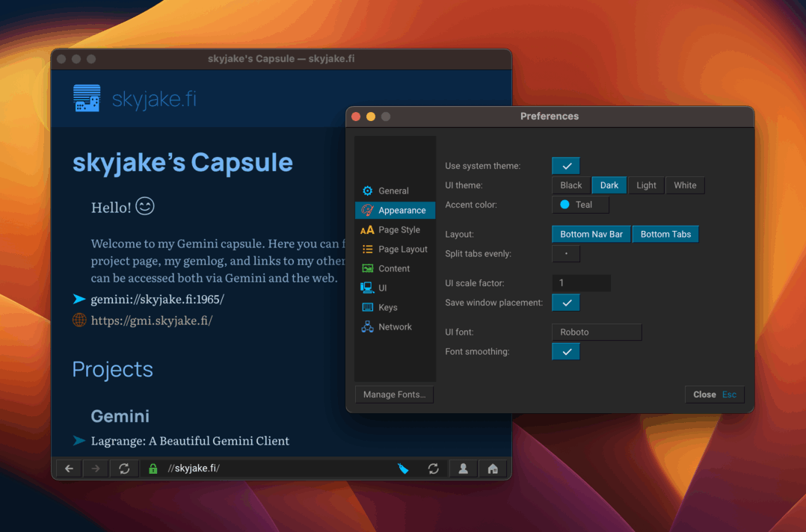Viewport: 806px width, 532px height.
Task: Click the UI scale factor field
Action: (582, 283)
